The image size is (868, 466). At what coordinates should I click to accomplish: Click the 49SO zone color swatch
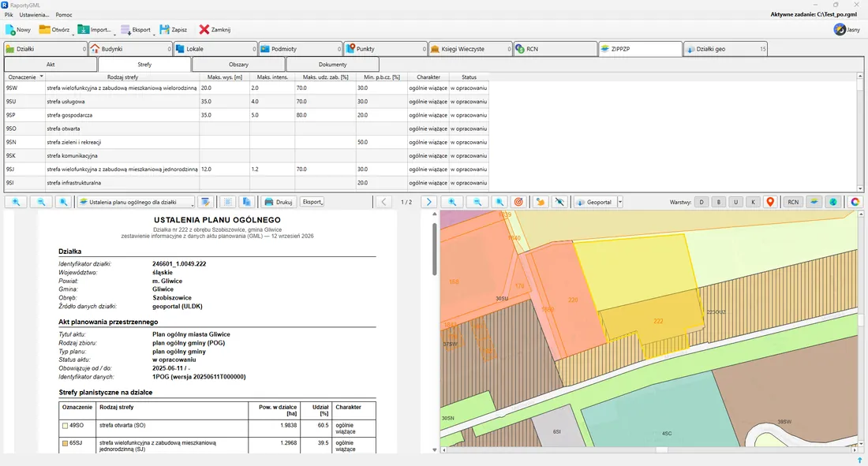pyautogui.click(x=65, y=426)
